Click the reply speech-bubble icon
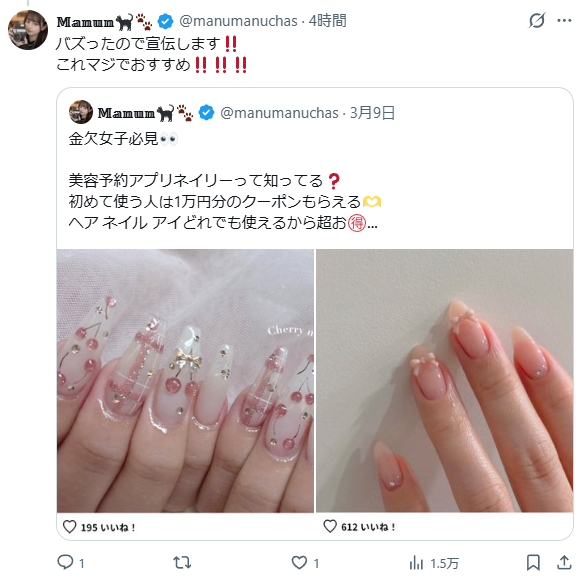Image resolution: width=586 pixels, height=585 pixels. (x=65, y=562)
